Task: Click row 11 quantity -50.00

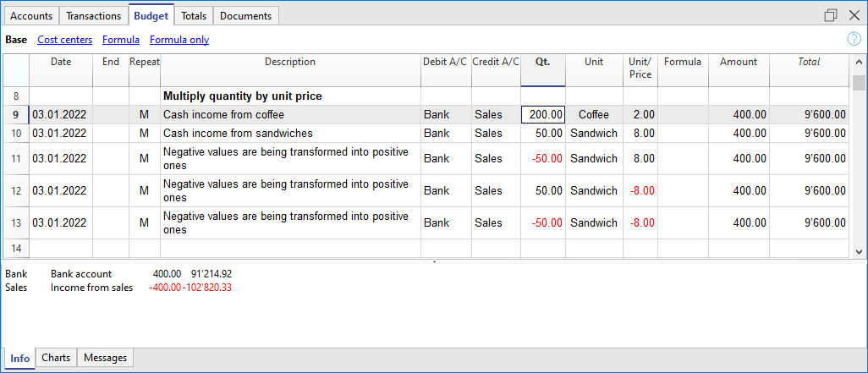Action: (x=543, y=159)
